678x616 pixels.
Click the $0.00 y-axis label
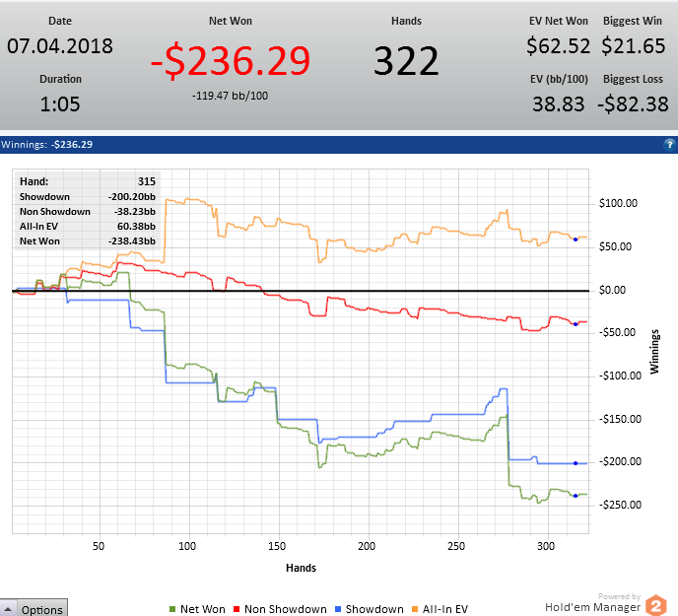[x=612, y=290]
